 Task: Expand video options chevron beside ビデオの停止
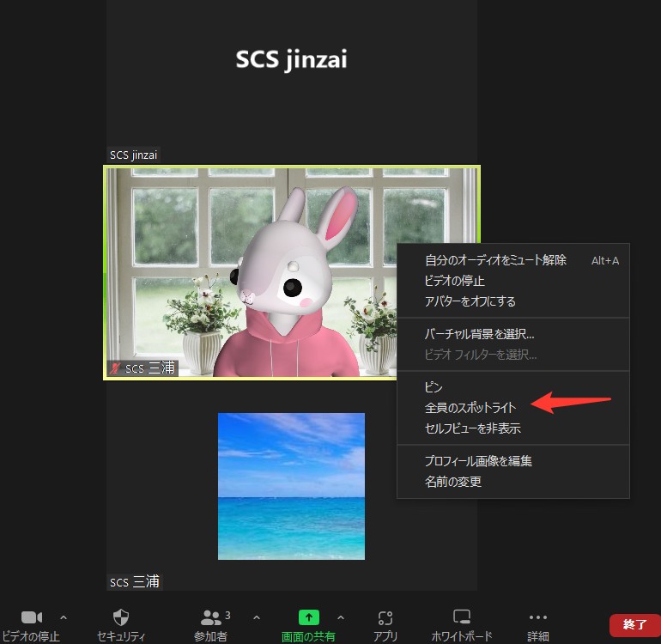coord(64,618)
